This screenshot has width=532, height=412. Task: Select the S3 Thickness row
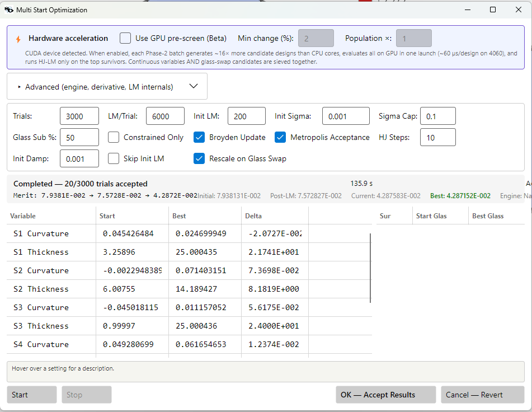pyautogui.click(x=189, y=326)
